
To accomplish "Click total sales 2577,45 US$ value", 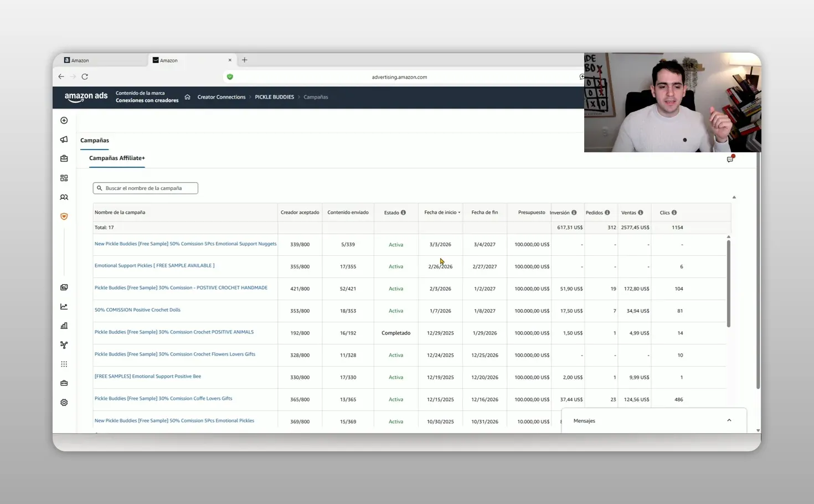I will (x=635, y=228).
